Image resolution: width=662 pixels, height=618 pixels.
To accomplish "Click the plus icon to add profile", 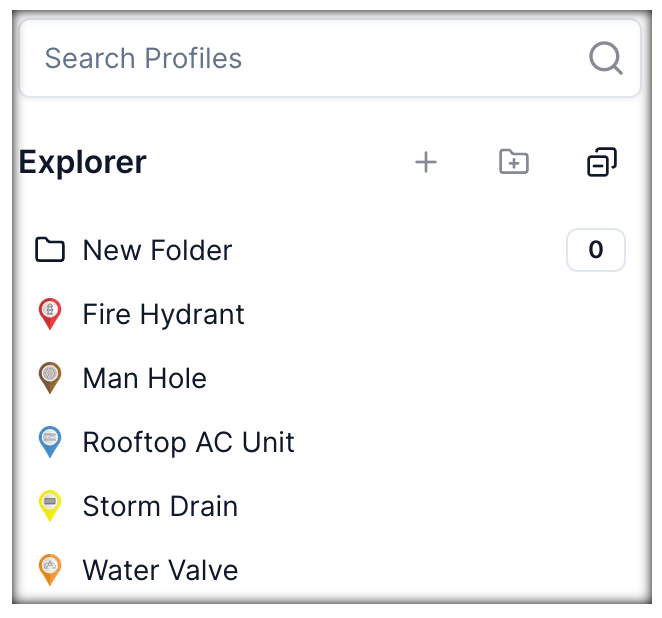I will click(426, 162).
